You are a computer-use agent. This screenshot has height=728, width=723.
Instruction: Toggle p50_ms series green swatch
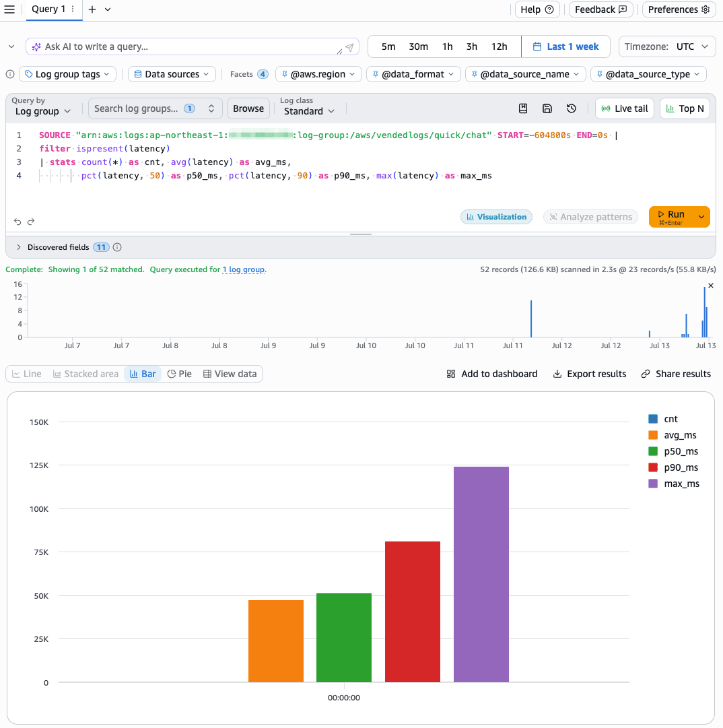click(653, 451)
